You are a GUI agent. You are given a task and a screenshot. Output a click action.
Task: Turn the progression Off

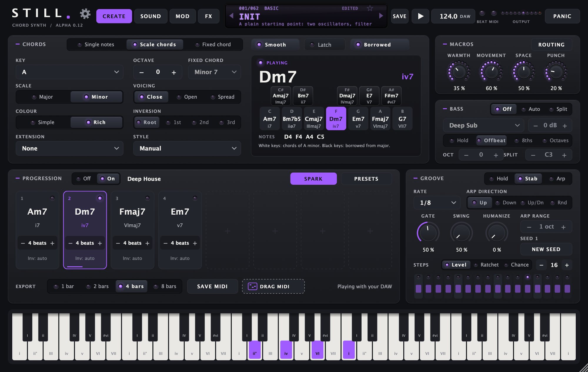84,179
